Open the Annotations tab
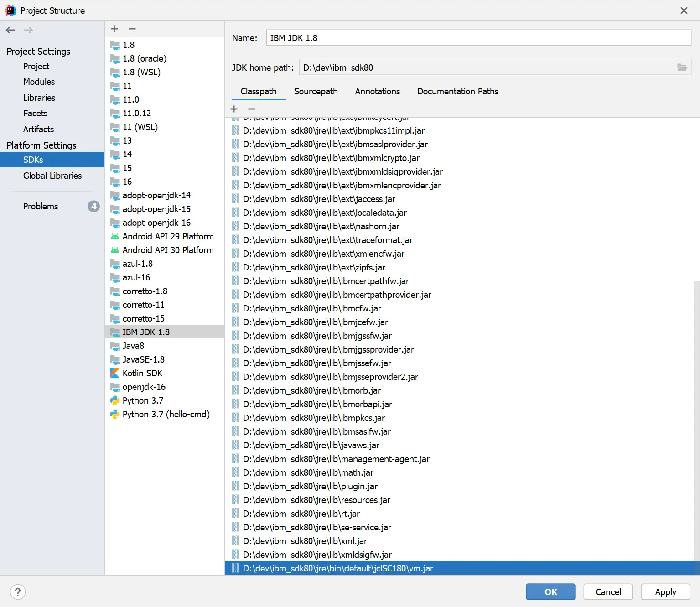Viewport: 700px width, 607px height. (378, 91)
